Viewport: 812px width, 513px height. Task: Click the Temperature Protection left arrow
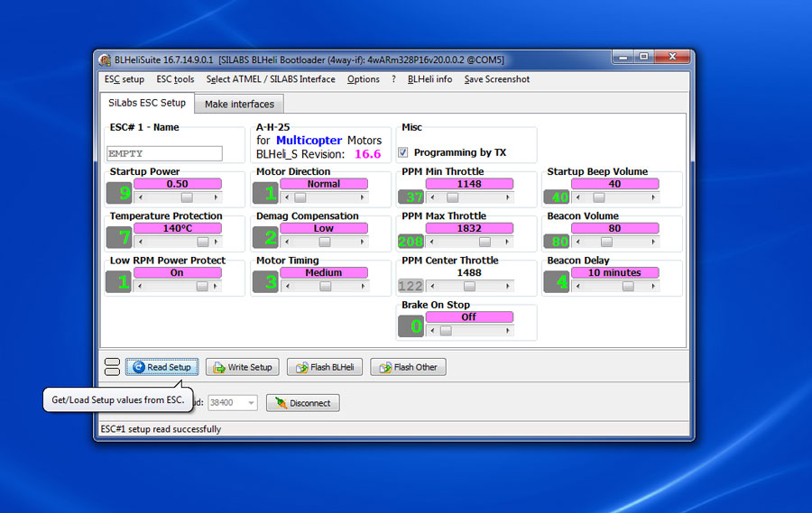[141, 242]
